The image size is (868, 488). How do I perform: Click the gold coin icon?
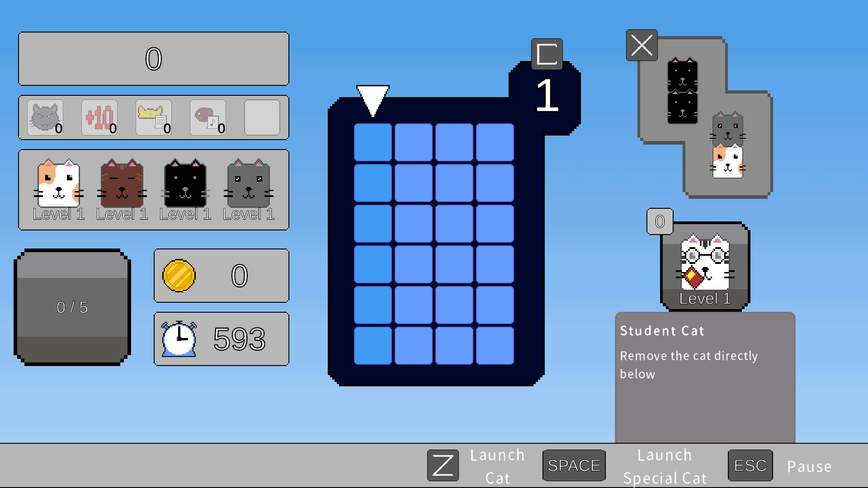click(x=179, y=276)
